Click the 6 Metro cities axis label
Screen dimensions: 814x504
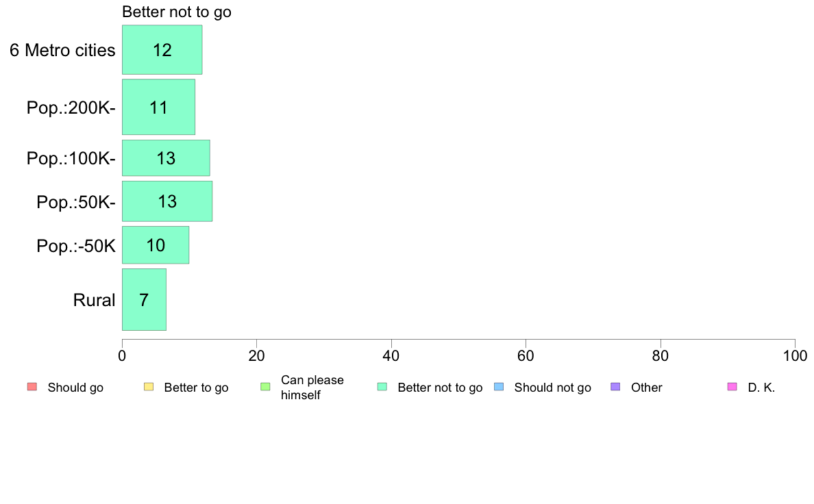click(62, 51)
